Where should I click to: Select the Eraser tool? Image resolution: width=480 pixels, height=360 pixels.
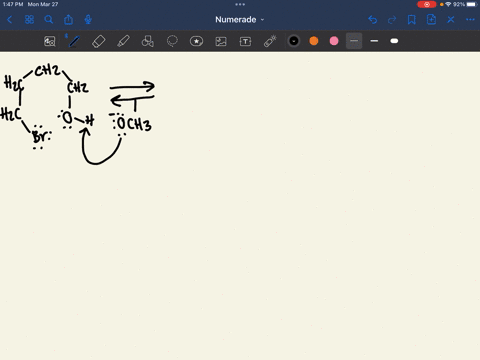pos(99,41)
